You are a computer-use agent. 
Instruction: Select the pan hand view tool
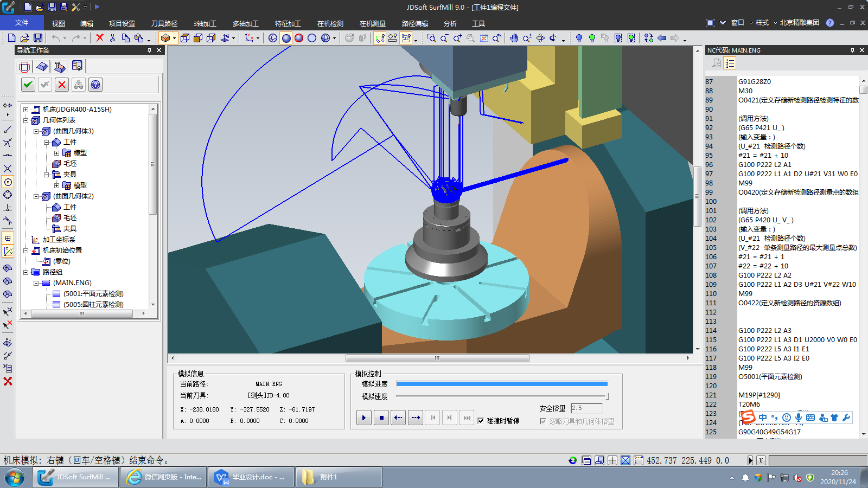(x=514, y=38)
